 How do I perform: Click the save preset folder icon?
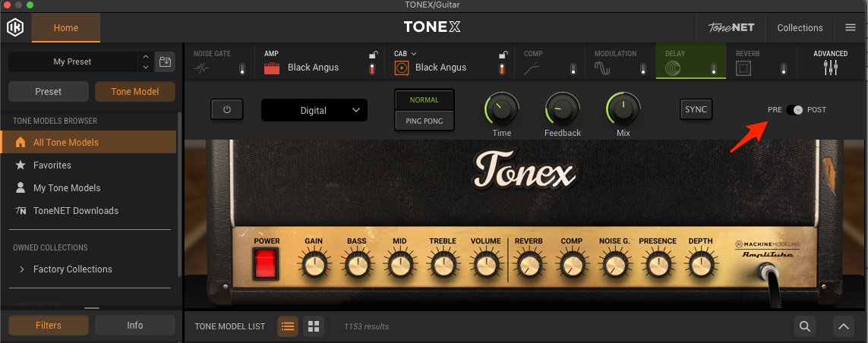pos(164,61)
